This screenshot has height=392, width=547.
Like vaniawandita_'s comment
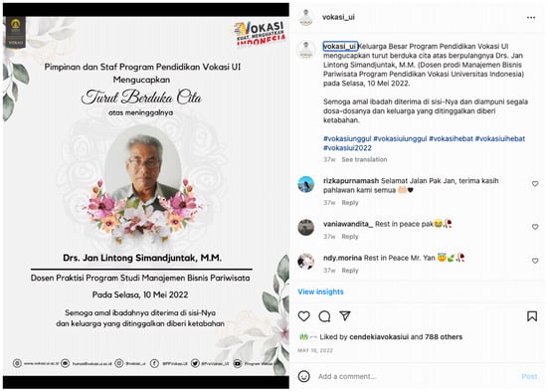tap(535, 227)
